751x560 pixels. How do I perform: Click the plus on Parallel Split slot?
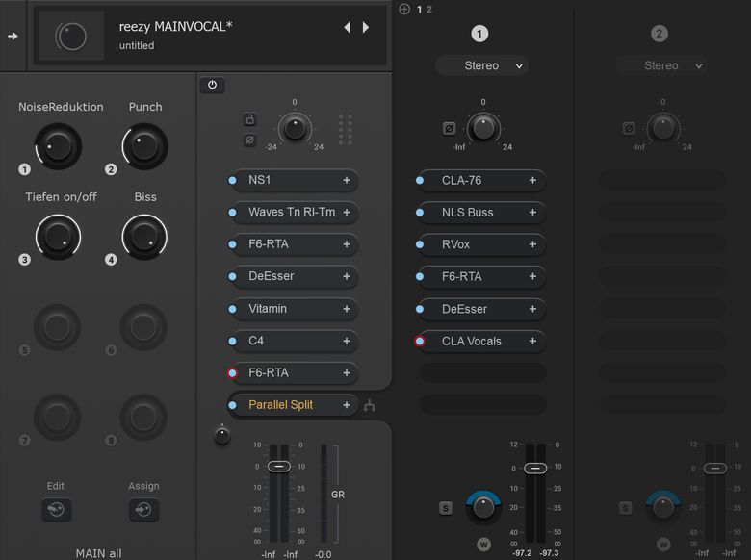347,405
